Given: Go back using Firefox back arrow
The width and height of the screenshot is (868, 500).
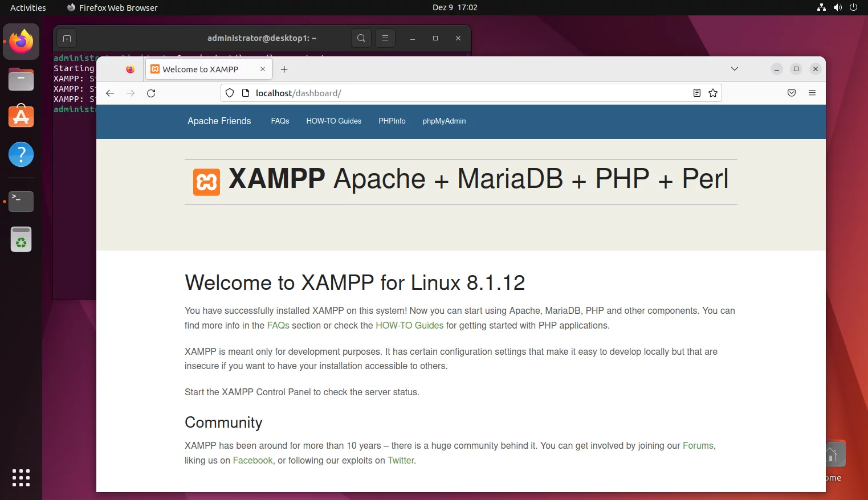Looking at the screenshot, I should [110, 93].
